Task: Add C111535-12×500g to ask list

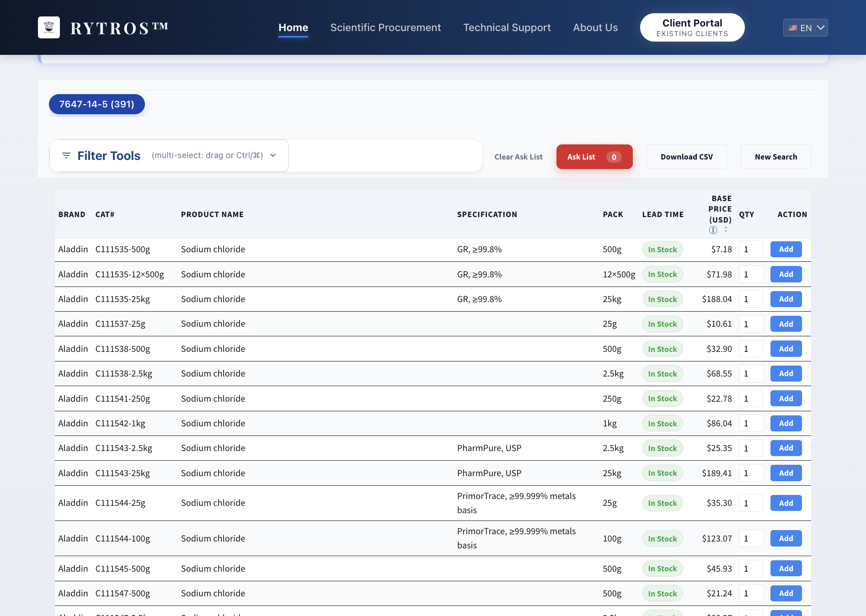Action: (786, 274)
